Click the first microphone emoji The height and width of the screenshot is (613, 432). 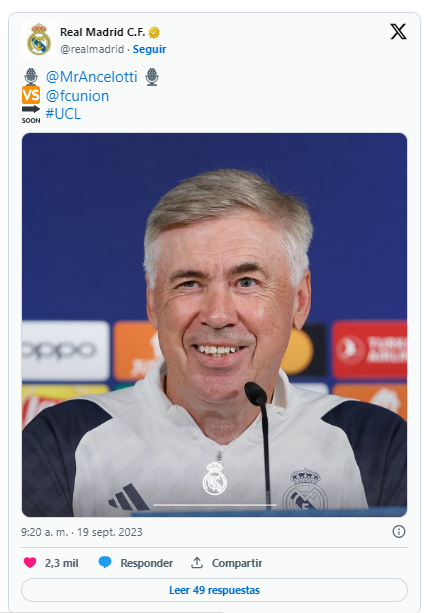coord(31,77)
